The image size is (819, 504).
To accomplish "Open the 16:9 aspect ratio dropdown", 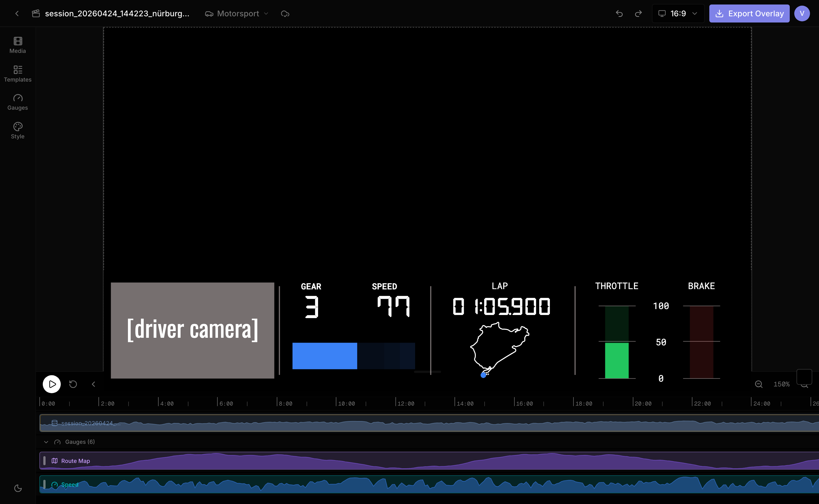I will (x=678, y=14).
